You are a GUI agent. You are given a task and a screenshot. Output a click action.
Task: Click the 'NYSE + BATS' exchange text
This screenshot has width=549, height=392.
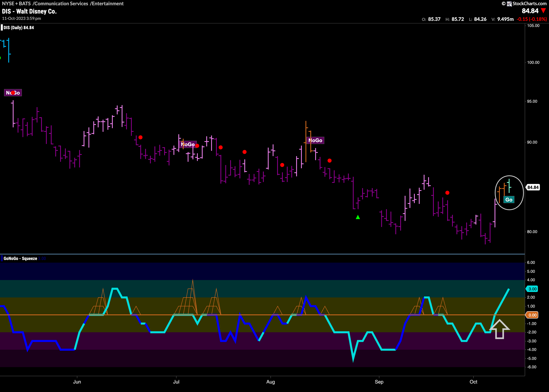(16, 4)
